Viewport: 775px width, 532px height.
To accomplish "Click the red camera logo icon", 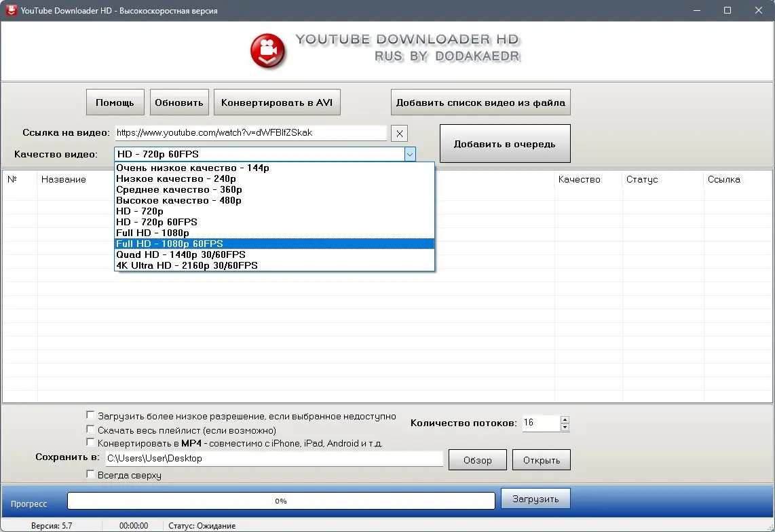I will (x=267, y=50).
